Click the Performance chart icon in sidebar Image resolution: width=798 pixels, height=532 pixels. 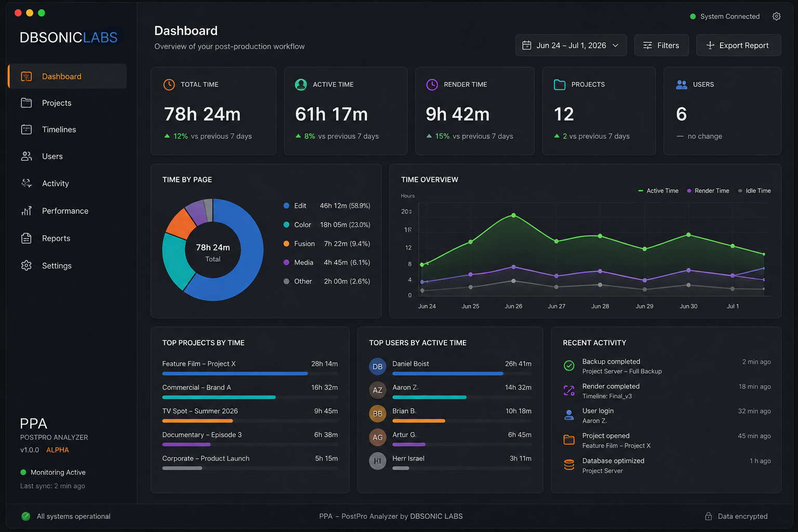click(x=26, y=210)
